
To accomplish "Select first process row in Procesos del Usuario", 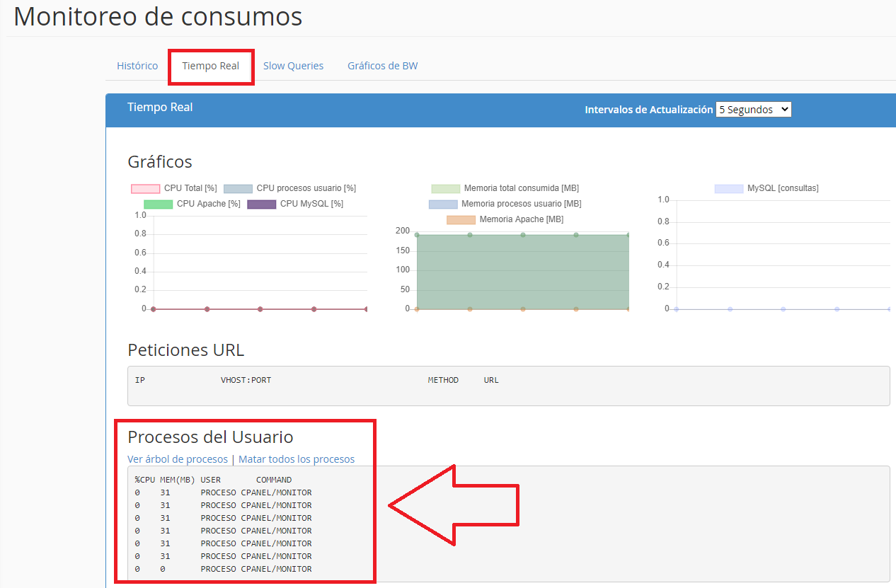I will point(223,492).
